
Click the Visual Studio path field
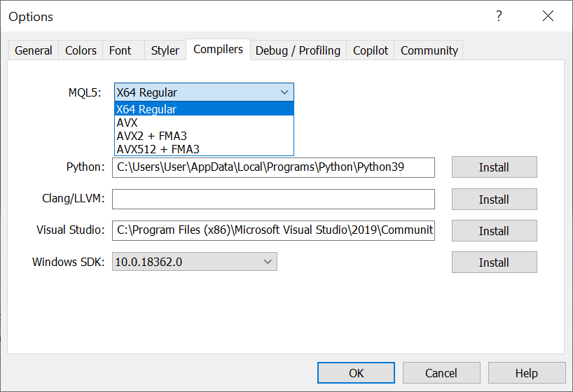[x=273, y=230]
